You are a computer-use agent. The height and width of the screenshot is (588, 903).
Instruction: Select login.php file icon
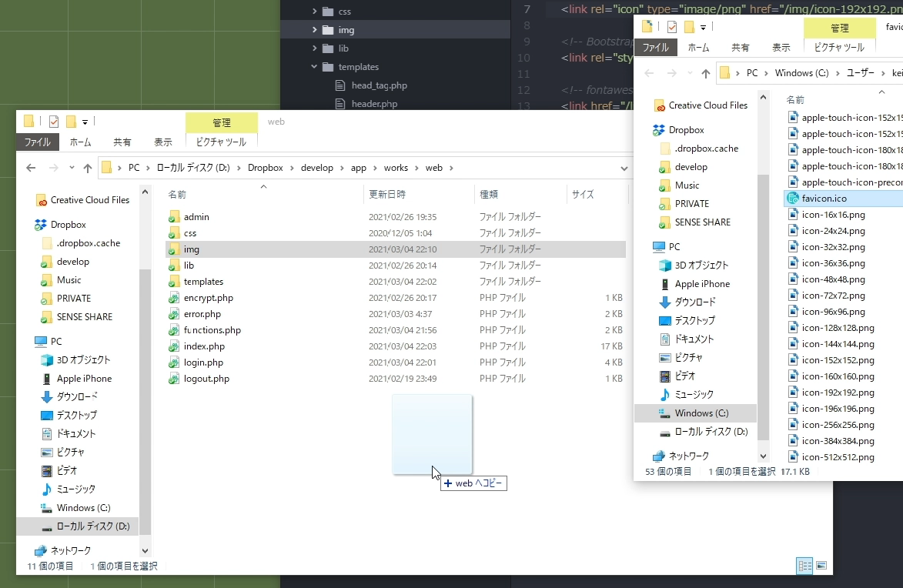pyautogui.click(x=174, y=362)
